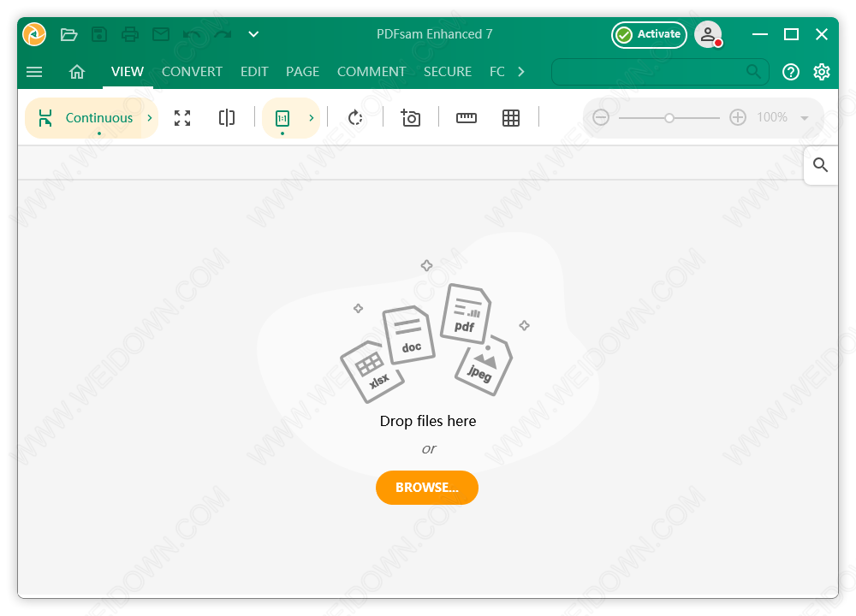Image resolution: width=856 pixels, height=616 pixels.
Task: Switch to the VIEW tab
Action: [x=128, y=72]
